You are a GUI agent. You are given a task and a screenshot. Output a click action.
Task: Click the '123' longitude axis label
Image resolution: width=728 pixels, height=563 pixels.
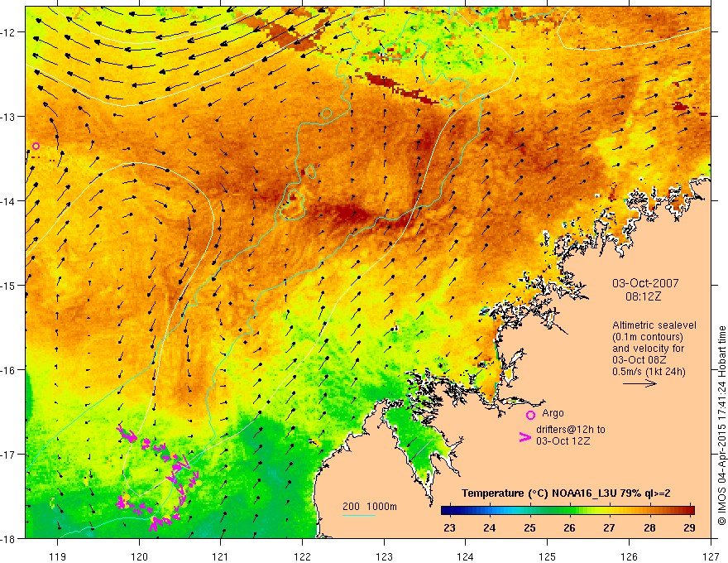384,556
